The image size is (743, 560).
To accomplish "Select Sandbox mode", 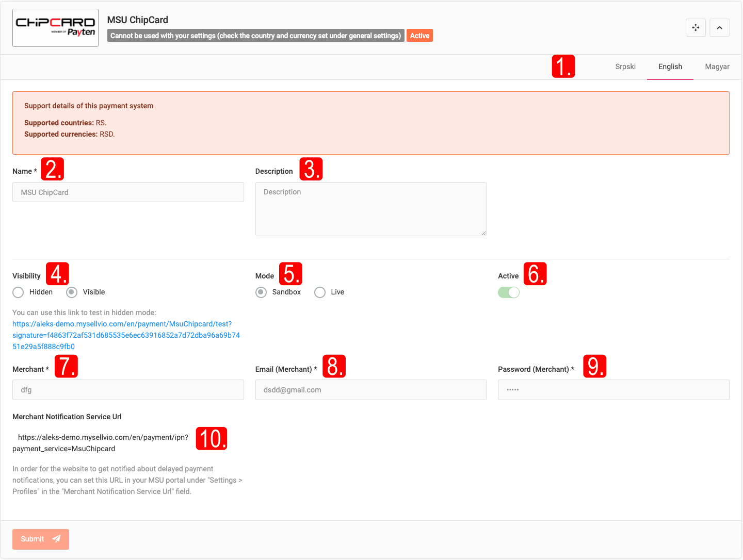I will coord(262,292).
